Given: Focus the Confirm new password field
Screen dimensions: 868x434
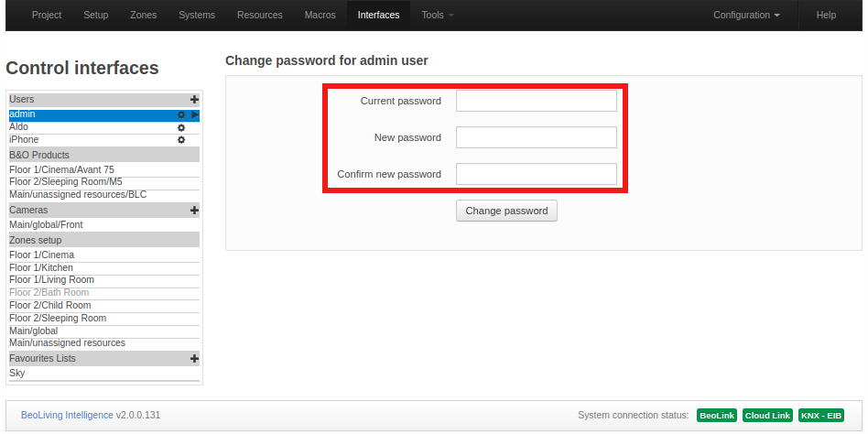Looking at the screenshot, I should pos(537,174).
